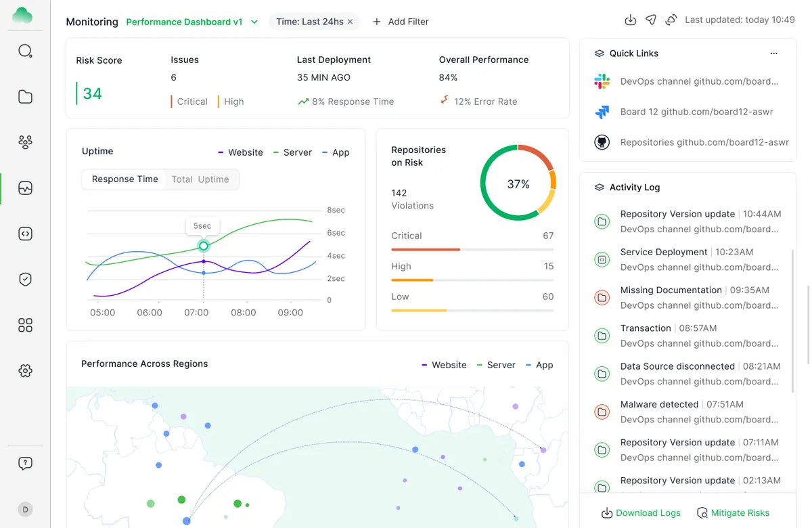
Task: Open DevOps channel quick link
Action: click(x=699, y=81)
